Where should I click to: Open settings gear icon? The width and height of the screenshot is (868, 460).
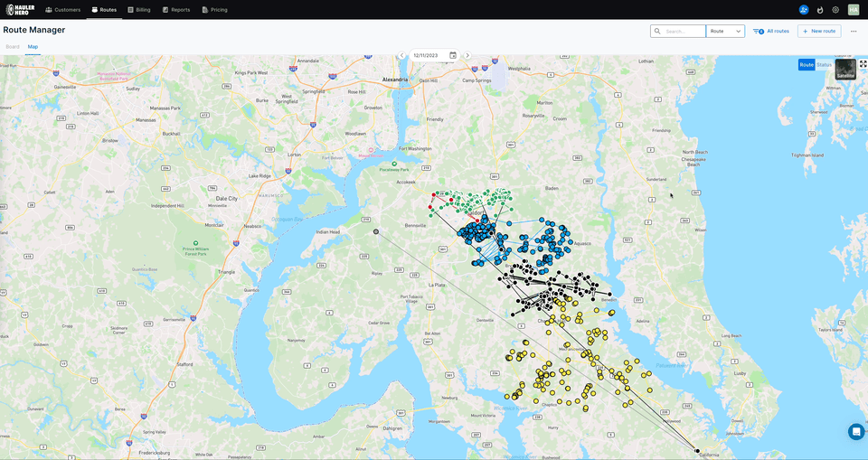[x=835, y=9]
